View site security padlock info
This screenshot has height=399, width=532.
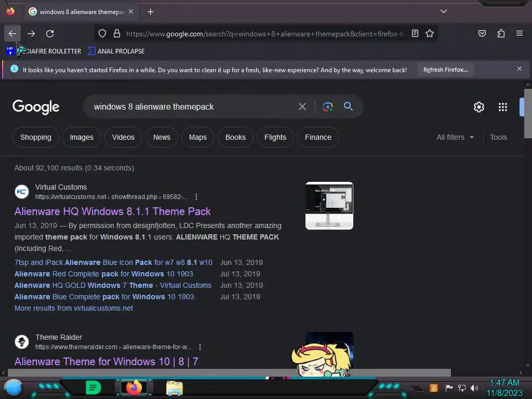click(x=117, y=34)
